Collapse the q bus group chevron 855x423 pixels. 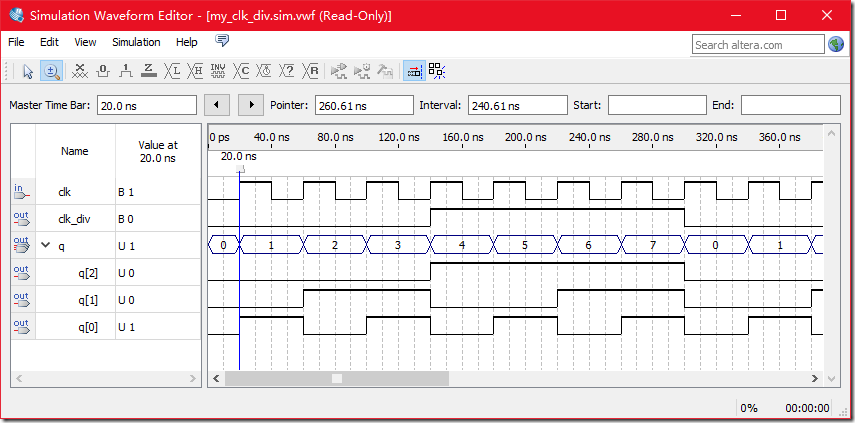pos(45,245)
